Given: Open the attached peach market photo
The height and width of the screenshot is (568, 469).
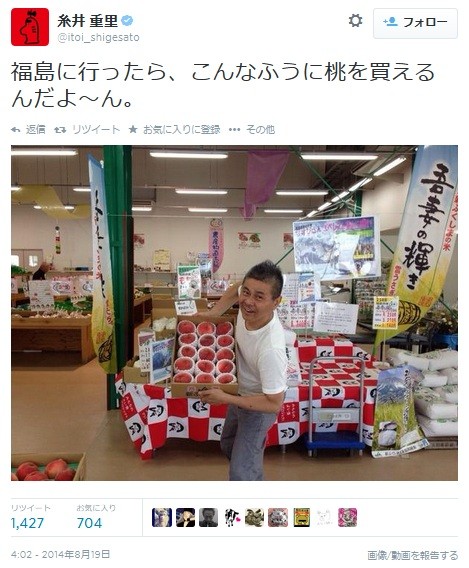Looking at the screenshot, I should (x=234, y=313).
